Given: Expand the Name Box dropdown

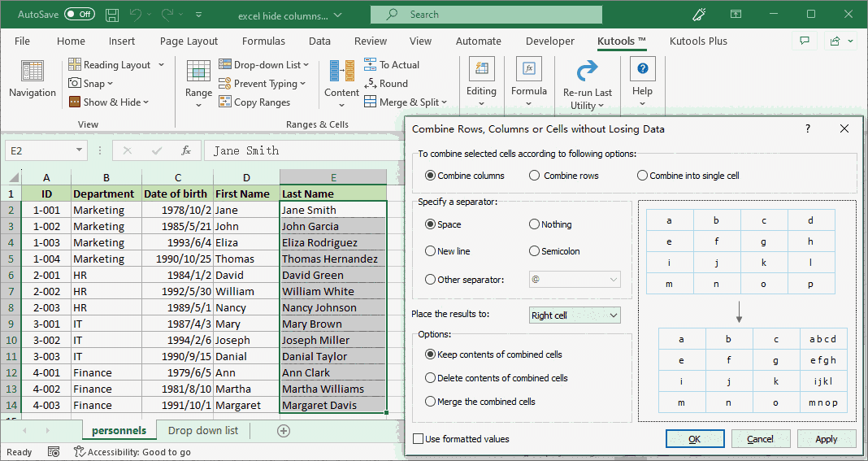Looking at the screenshot, I should click(79, 150).
